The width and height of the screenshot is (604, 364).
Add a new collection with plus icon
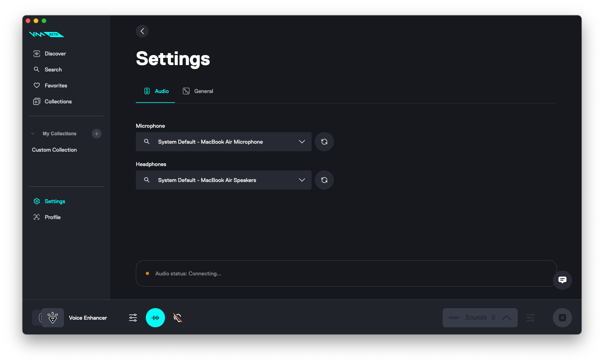click(97, 134)
